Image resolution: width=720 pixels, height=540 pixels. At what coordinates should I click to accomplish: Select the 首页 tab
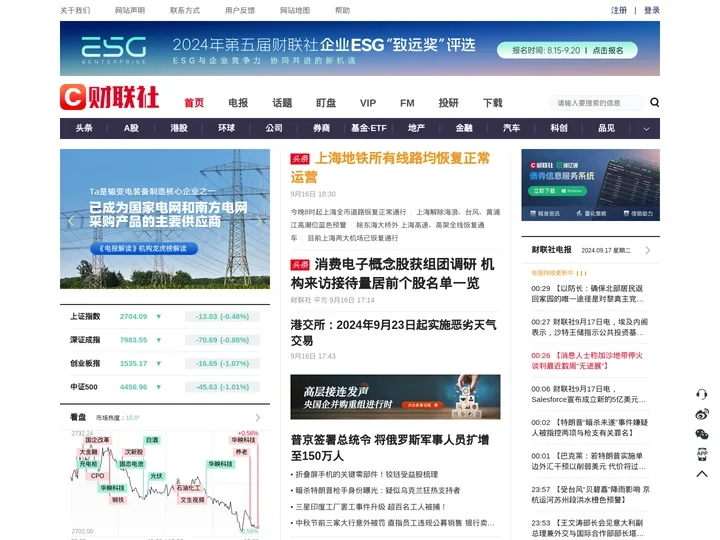point(194,103)
